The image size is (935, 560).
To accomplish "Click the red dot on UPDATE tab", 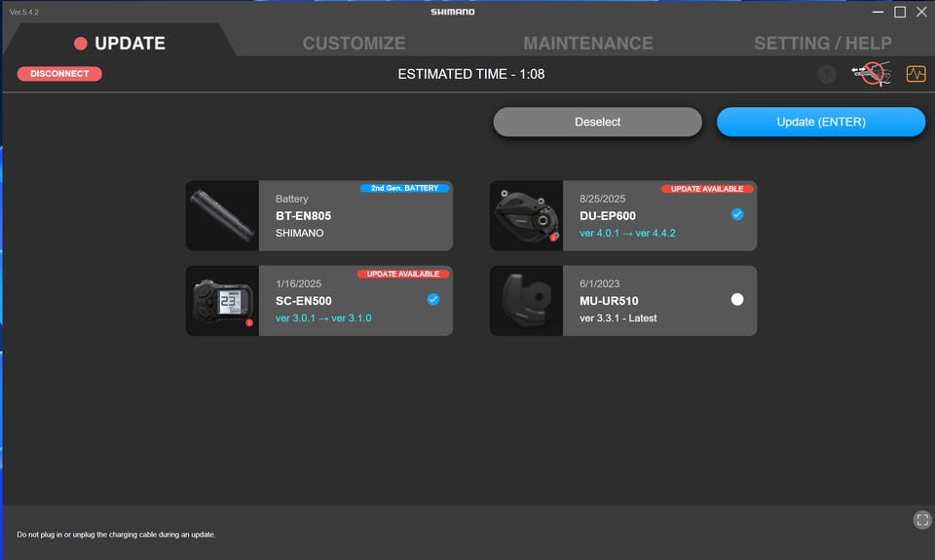I will click(x=81, y=43).
